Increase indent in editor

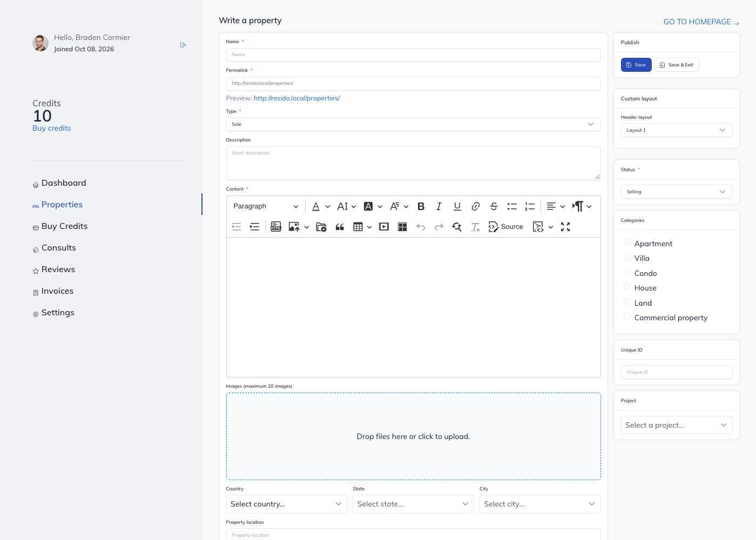[x=254, y=227]
